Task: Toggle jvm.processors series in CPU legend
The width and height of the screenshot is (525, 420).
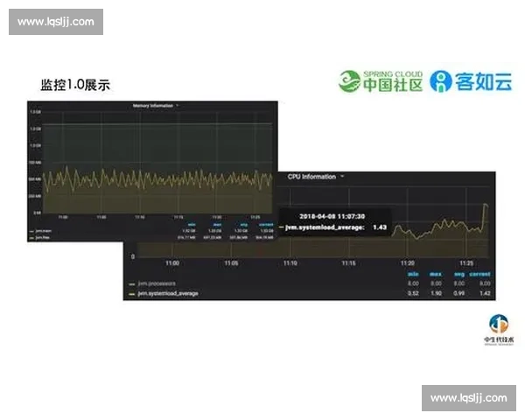Action: (157, 283)
